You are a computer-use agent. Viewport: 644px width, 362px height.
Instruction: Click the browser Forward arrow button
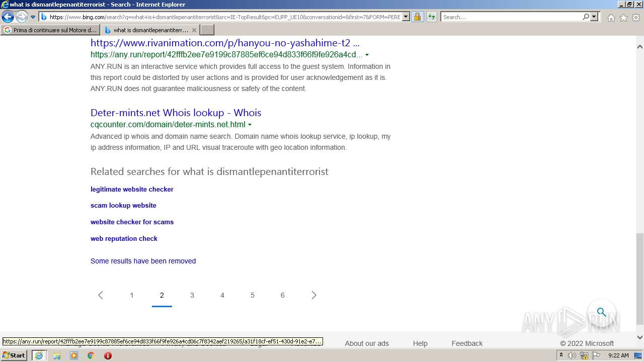(x=22, y=17)
